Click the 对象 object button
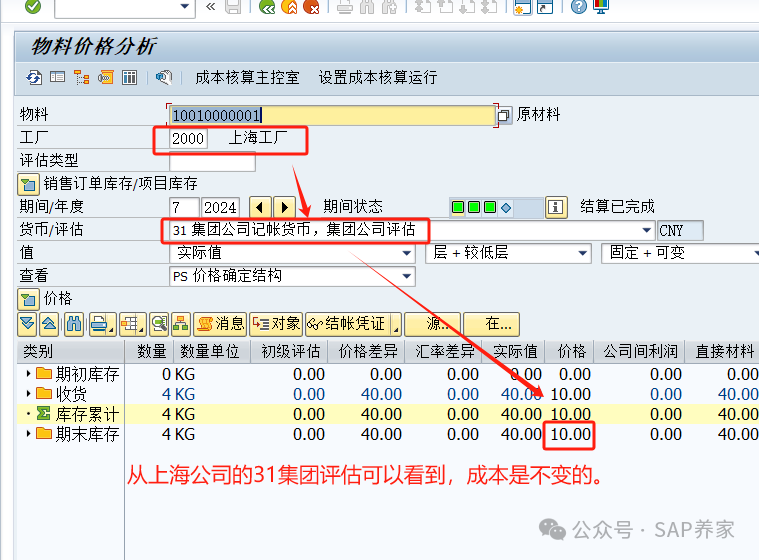Viewport: 759px width, 560px height. (x=276, y=324)
